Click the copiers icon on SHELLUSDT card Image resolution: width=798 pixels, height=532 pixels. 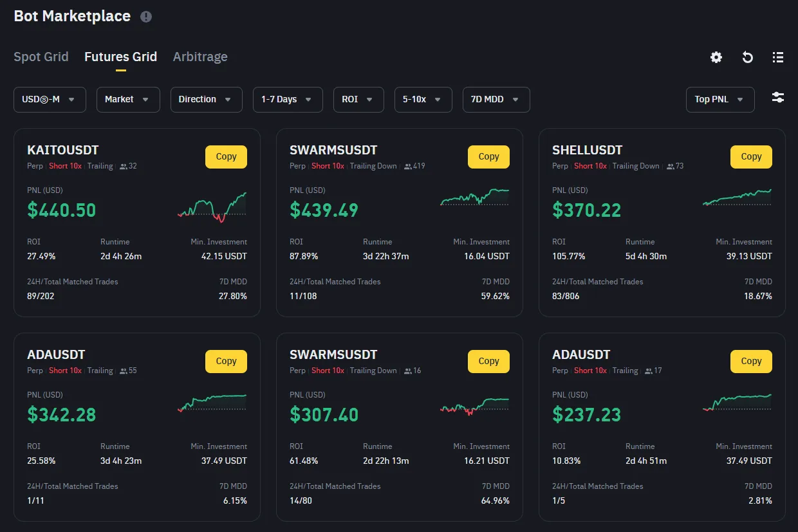tap(671, 166)
